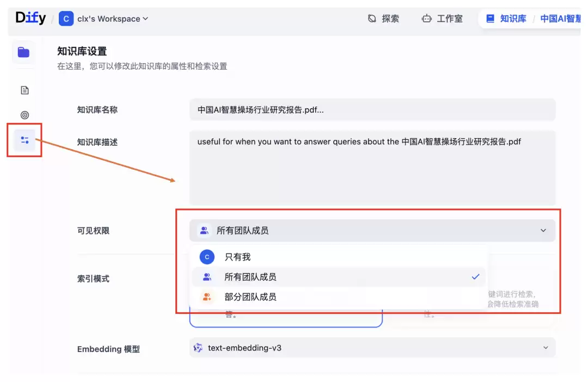The height and width of the screenshot is (382, 588).
Task: Click the 知识库 book icon
Action: point(490,19)
